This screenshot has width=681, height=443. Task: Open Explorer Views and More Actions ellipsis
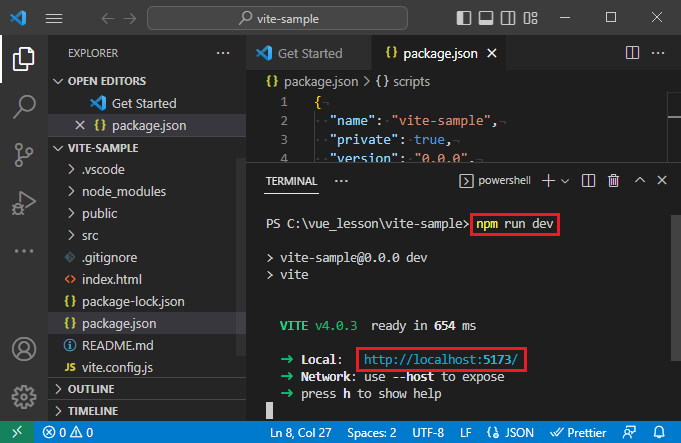tap(223, 53)
